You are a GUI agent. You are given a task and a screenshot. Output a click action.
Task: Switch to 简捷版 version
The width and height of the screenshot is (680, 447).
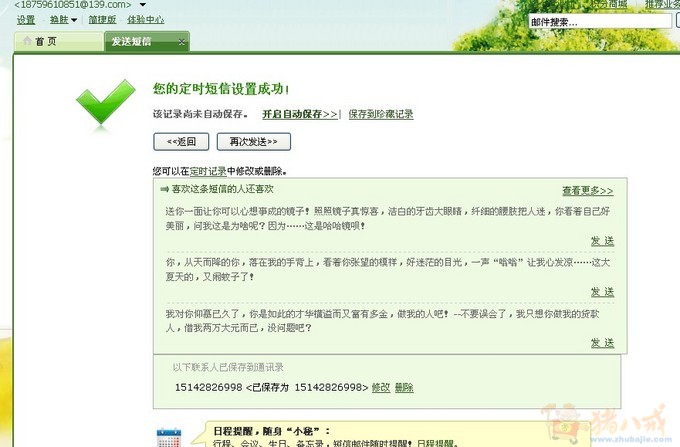102,20
